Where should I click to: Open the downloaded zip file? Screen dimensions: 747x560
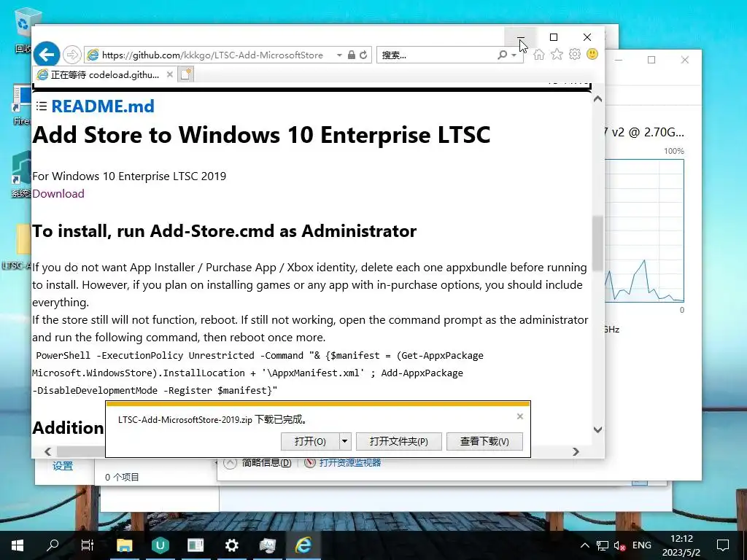click(310, 441)
